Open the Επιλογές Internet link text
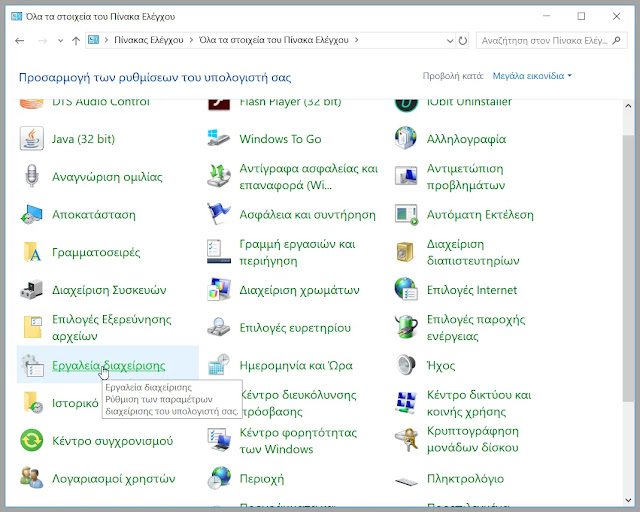 472,290
